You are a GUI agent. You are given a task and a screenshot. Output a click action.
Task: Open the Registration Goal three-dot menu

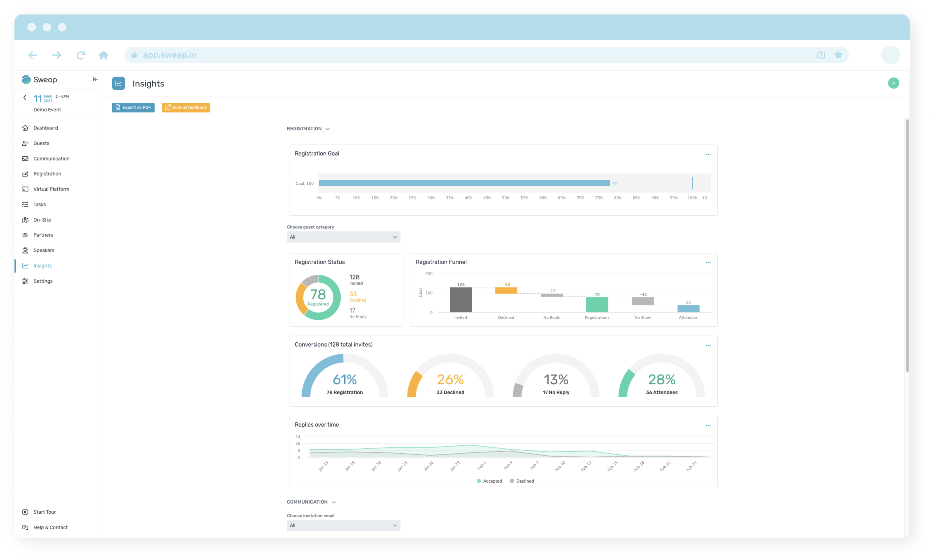pos(708,154)
